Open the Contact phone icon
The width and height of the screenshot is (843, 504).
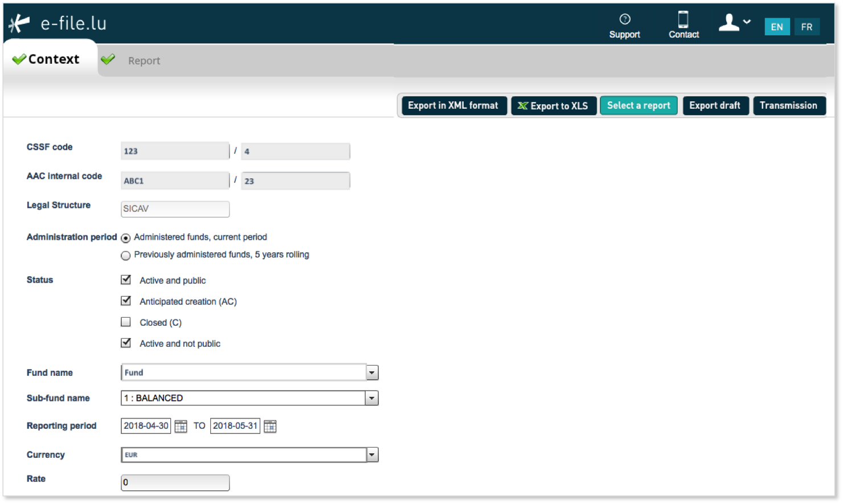coord(683,19)
